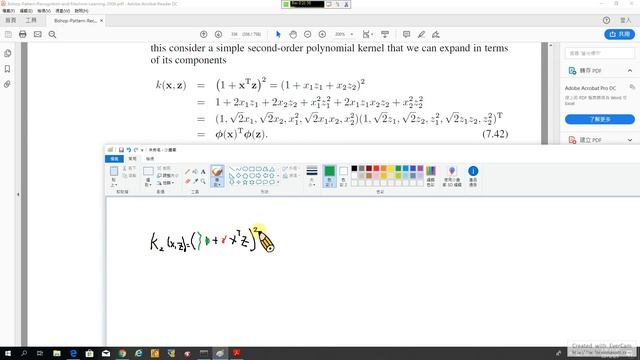Select the color picker tool in Paint
Screen dimensions: 640x360
pyautogui.click(x=196, y=181)
